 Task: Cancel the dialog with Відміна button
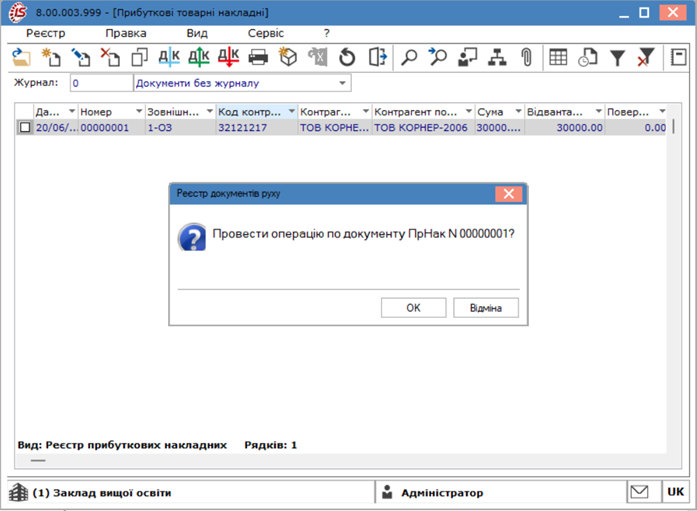point(486,308)
